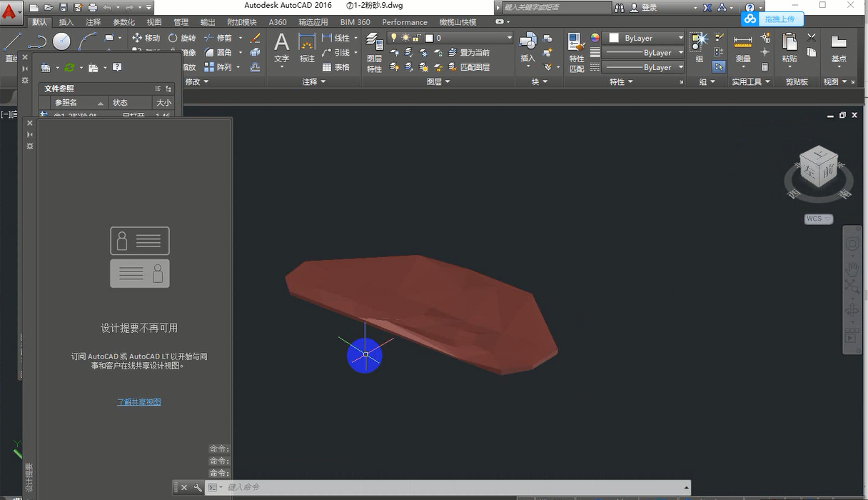This screenshot has width=868, height=500.
Task: Click the Base point (基点) tool
Action: click(839, 48)
